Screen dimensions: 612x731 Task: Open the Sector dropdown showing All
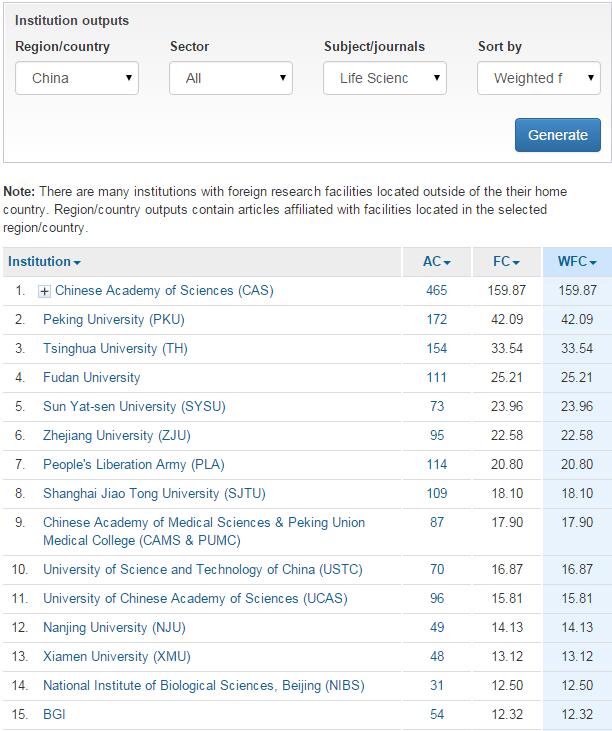(231, 78)
